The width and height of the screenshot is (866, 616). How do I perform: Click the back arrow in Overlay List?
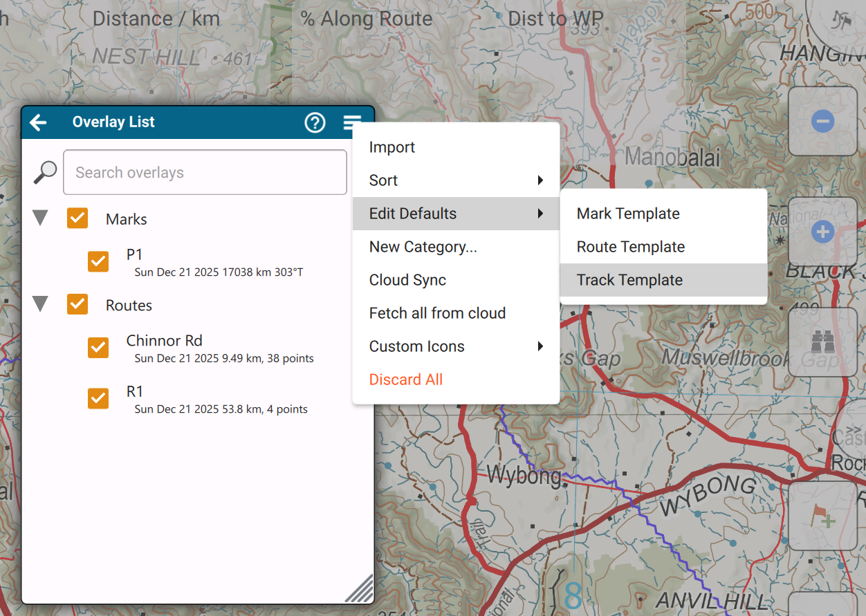[38, 123]
